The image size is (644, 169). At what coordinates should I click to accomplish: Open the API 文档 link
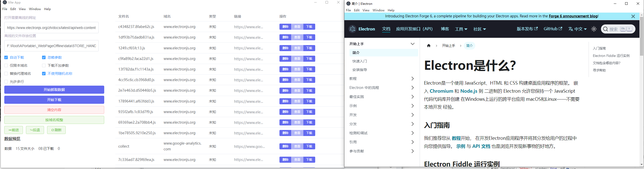481,146
